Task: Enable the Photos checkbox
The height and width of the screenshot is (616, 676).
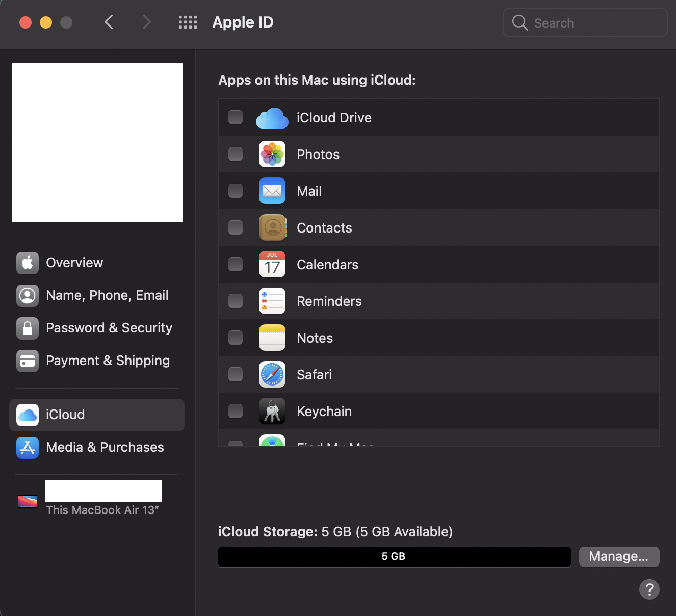Action: pos(236,154)
